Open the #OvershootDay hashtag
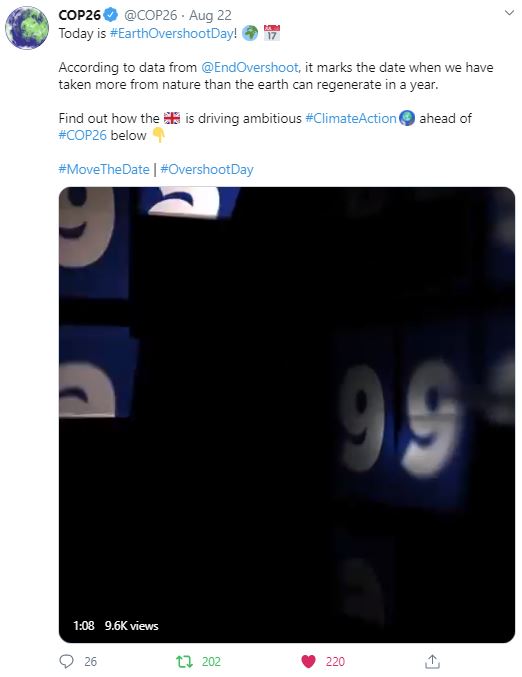The image size is (522, 677). (x=207, y=169)
